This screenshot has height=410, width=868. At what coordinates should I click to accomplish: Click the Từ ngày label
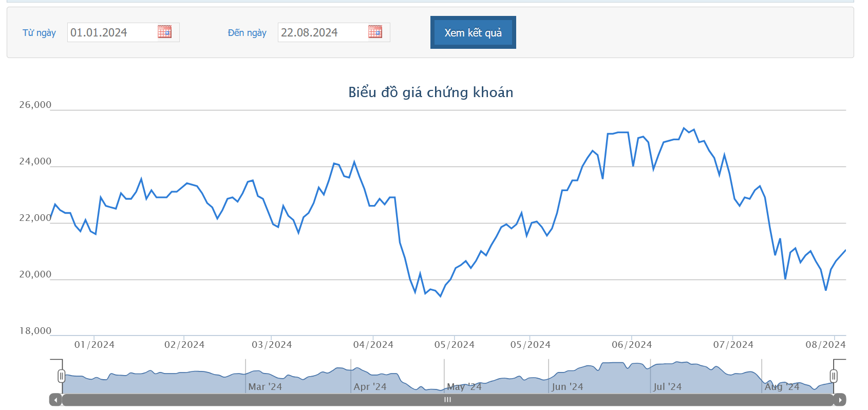pyautogui.click(x=39, y=33)
